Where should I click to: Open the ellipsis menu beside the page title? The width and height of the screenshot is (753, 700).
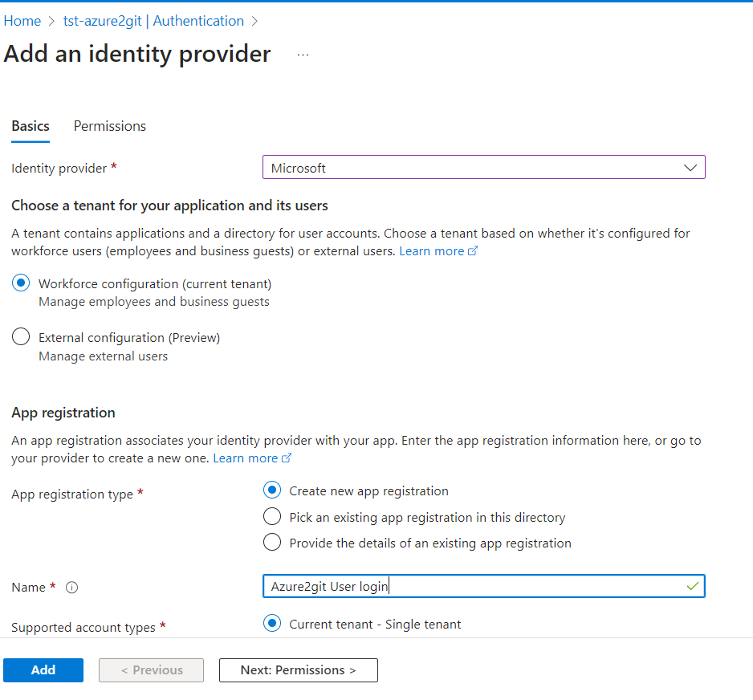click(303, 55)
